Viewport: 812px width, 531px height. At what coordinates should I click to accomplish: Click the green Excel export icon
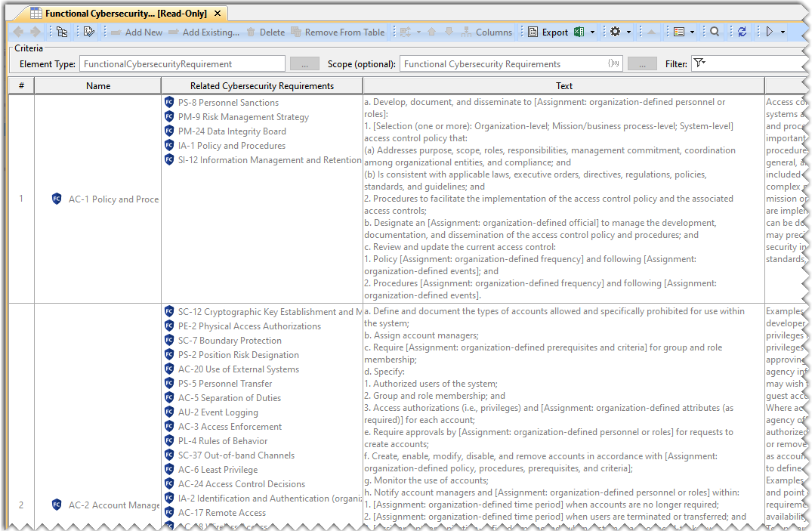(579, 32)
